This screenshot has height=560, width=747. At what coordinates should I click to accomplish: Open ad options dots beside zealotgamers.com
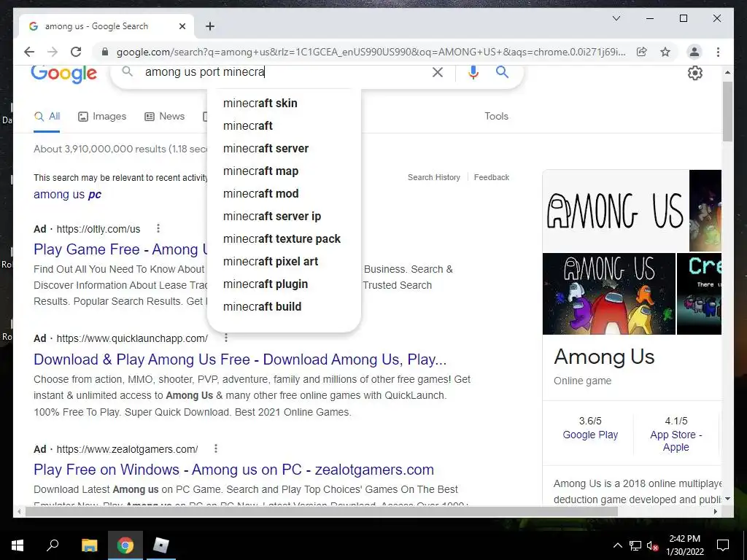[216, 448]
